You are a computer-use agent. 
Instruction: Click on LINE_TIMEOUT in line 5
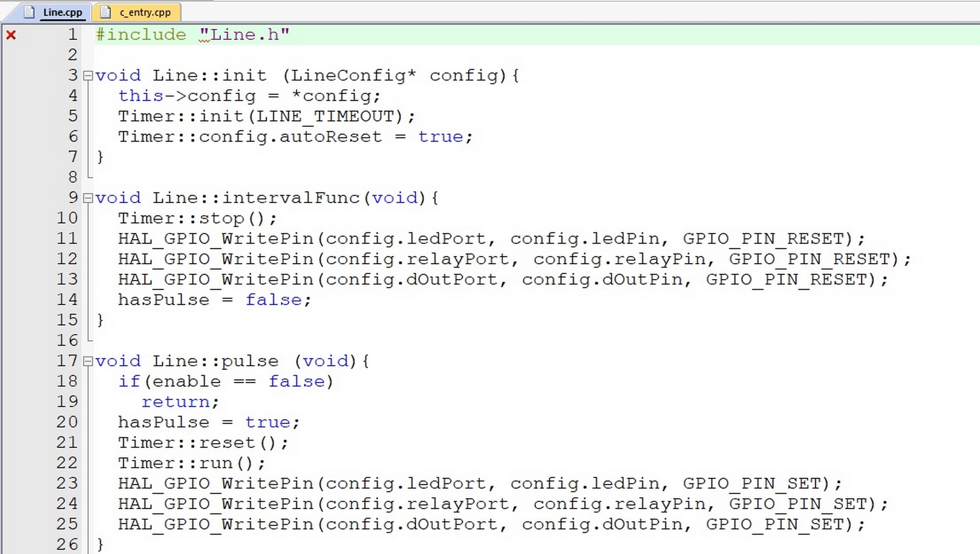point(325,116)
